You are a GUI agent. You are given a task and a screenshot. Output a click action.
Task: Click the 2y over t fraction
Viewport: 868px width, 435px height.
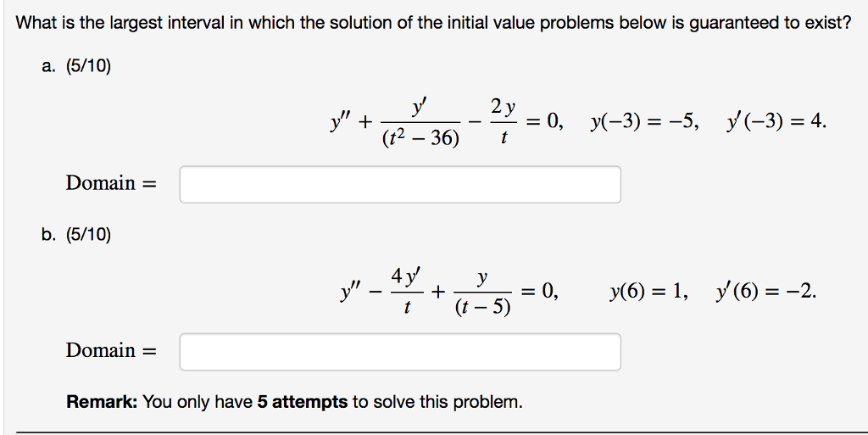(x=504, y=120)
